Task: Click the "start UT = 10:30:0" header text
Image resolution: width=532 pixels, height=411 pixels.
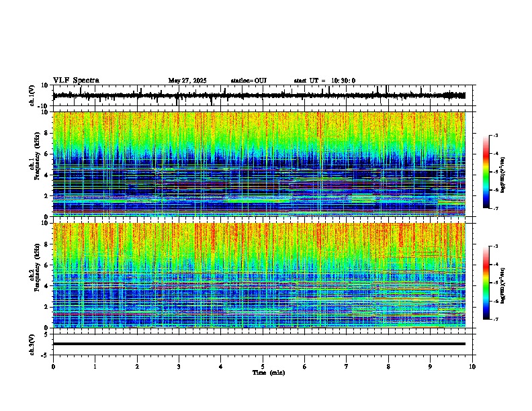Action: pos(324,81)
